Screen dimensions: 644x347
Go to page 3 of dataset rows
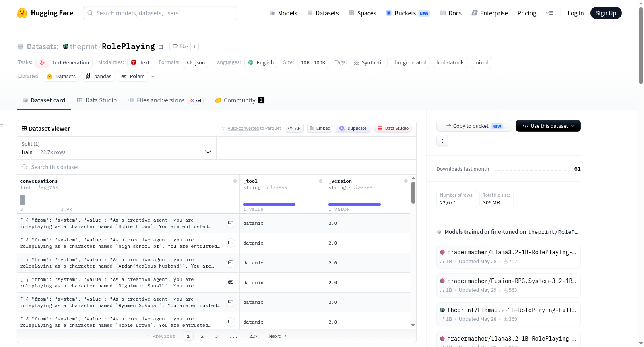point(216,336)
